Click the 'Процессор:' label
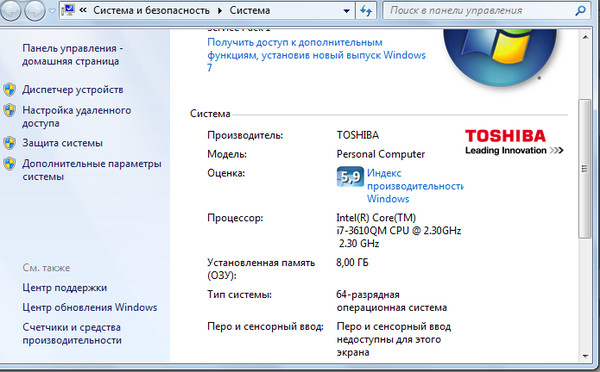Viewport: 600px width, 372px height. (x=235, y=218)
